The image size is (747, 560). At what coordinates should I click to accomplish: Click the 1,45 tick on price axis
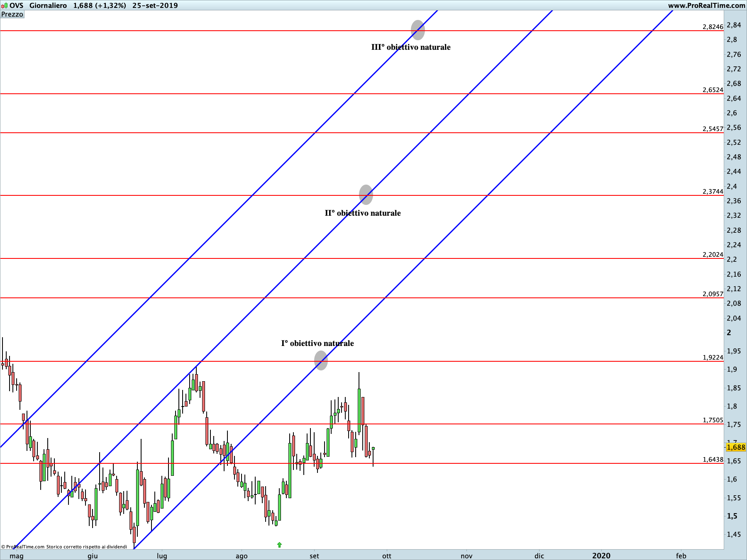[734, 534]
